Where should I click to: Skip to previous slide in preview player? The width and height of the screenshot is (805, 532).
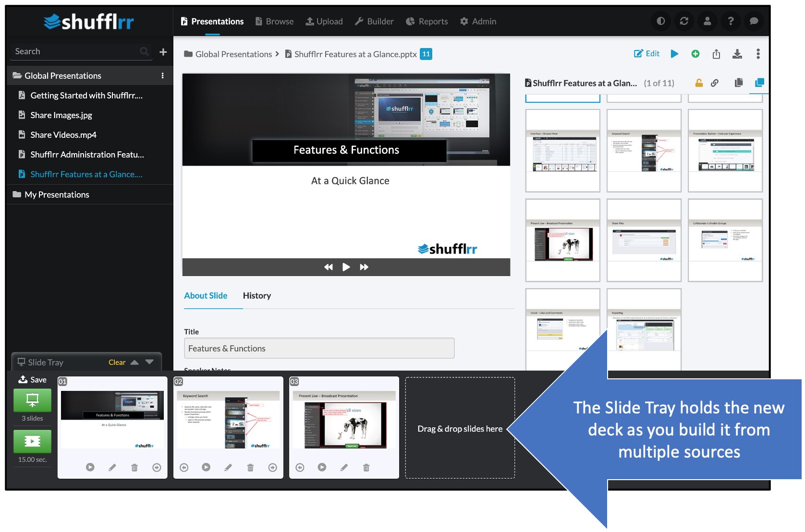[x=329, y=267]
